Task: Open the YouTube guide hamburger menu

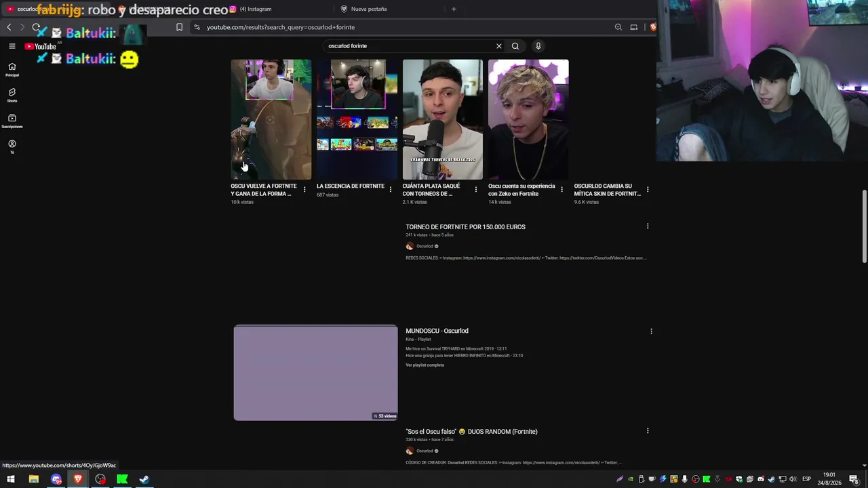Action: [12, 46]
